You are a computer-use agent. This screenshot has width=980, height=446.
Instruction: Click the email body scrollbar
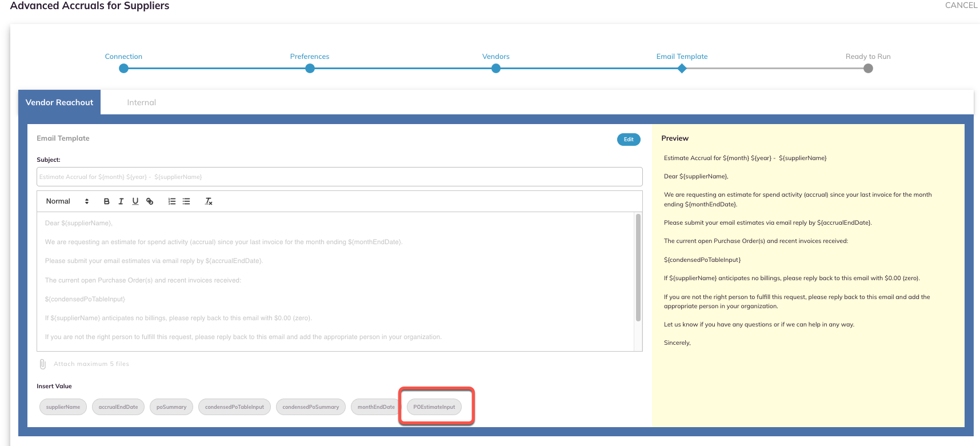point(638,268)
